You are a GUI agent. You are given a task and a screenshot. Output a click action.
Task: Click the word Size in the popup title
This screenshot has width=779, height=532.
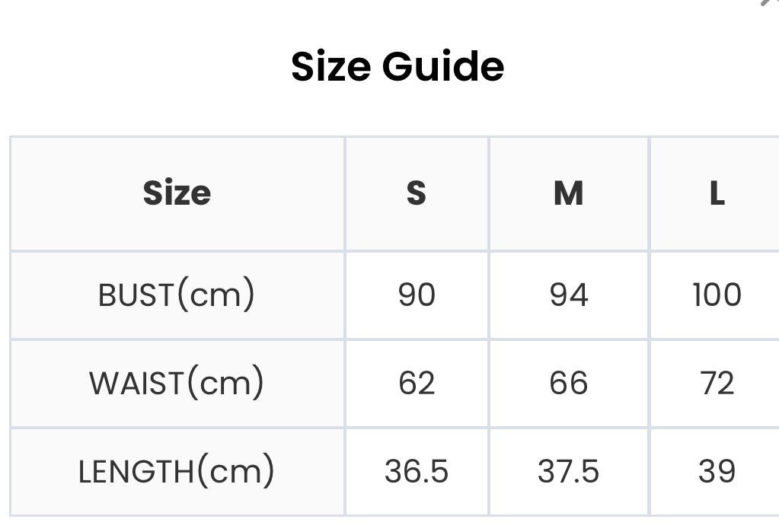tap(331, 66)
